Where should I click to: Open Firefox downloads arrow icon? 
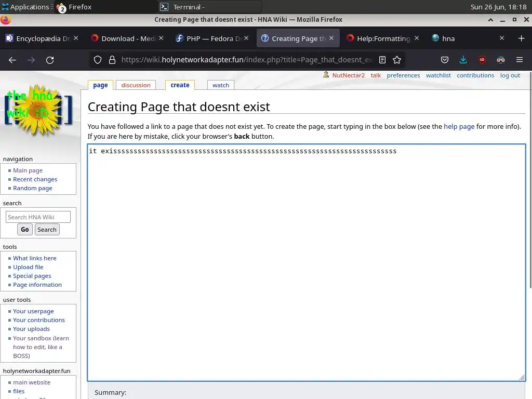tap(463, 60)
